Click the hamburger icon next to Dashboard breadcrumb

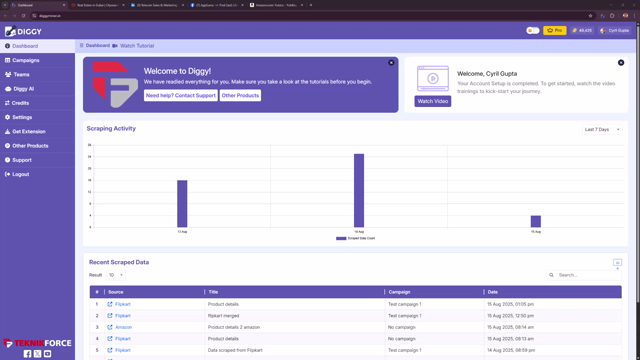click(x=82, y=46)
